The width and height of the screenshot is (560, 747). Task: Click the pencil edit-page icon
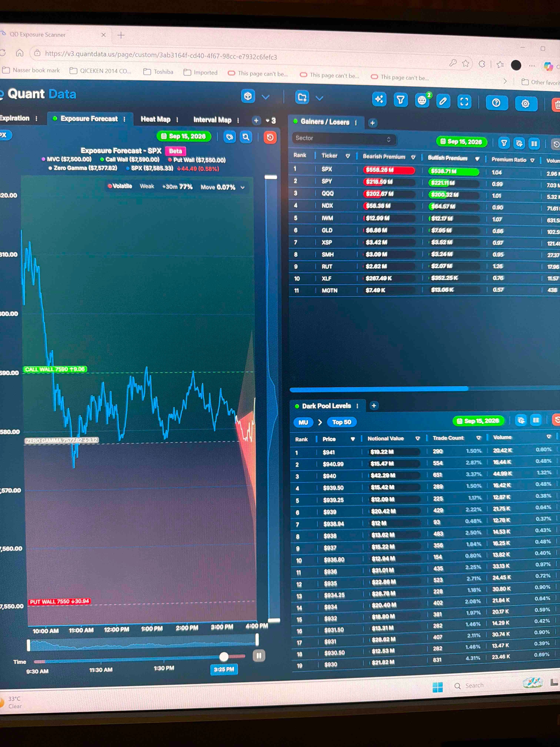443,101
